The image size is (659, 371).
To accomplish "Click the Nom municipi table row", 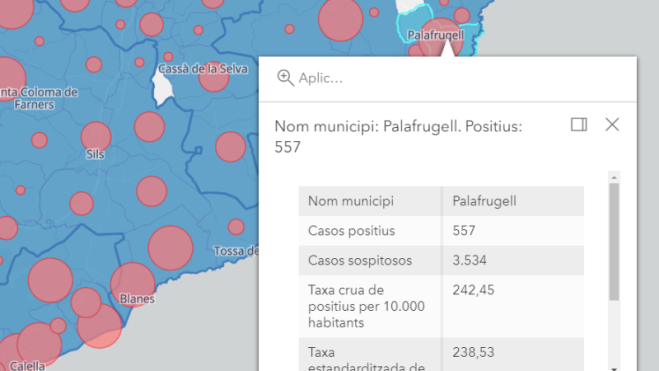I will pos(441,201).
